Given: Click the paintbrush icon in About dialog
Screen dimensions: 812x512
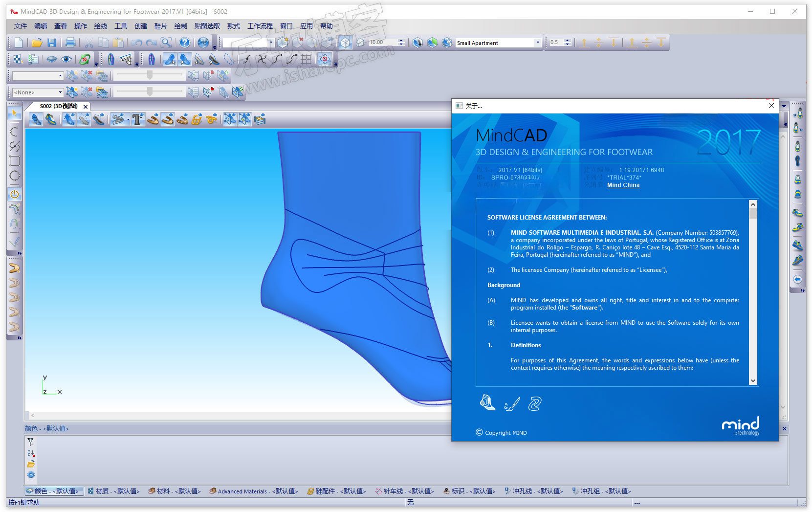Looking at the screenshot, I should [511, 404].
